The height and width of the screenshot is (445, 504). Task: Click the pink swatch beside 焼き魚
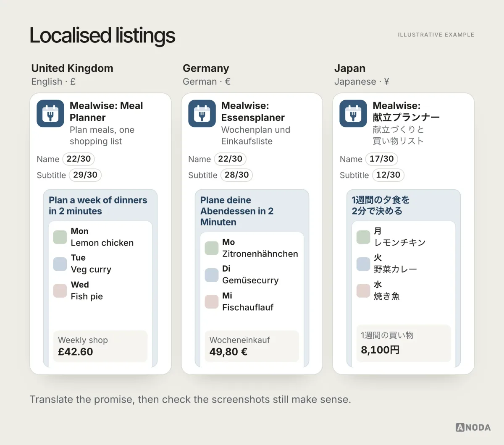click(363, 291)
